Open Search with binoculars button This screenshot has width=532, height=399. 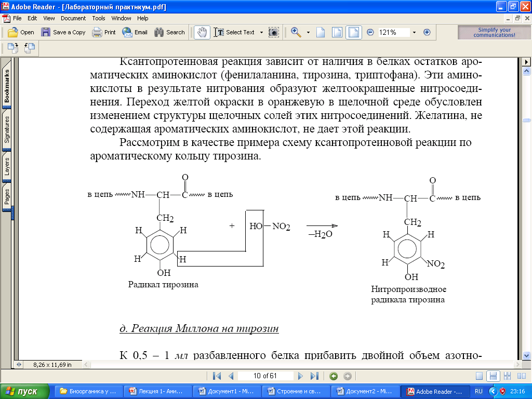169,32
